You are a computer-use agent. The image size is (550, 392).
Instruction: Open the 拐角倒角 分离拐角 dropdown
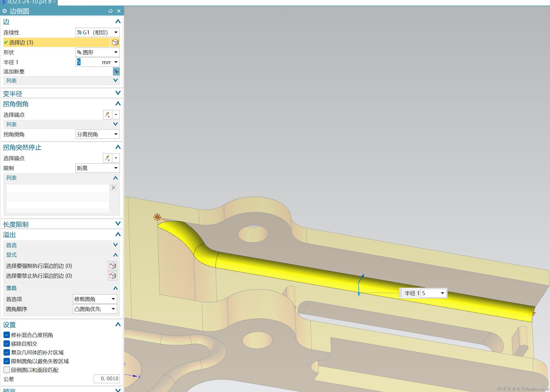tap(98, 134)
